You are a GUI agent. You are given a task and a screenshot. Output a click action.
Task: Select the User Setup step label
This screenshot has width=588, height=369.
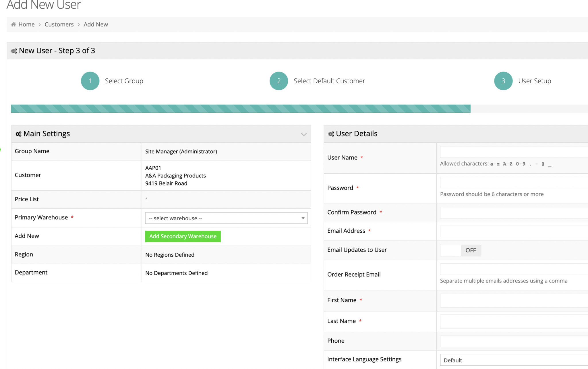pos(535,81)
